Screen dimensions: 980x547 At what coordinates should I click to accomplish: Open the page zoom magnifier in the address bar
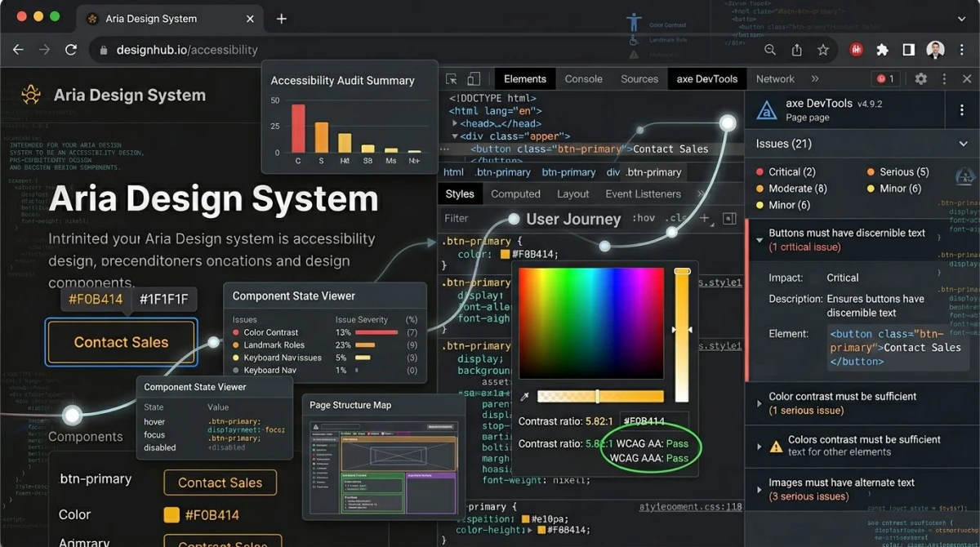tap(770, 50)
